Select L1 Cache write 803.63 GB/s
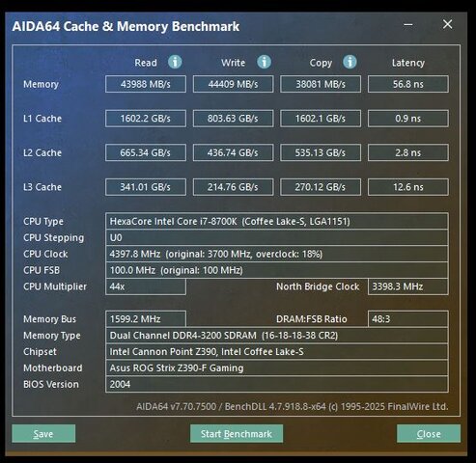Screen dimensions: 476x463 [x=233, y=119]
